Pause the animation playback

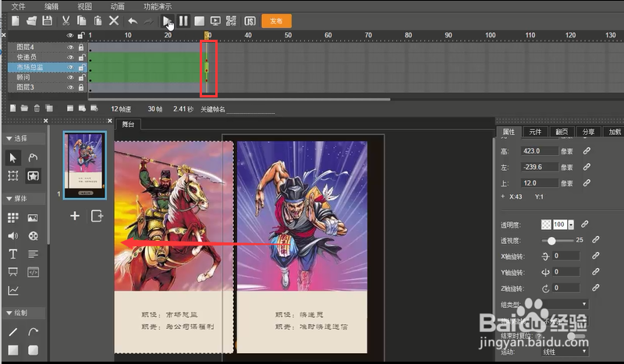183,21
